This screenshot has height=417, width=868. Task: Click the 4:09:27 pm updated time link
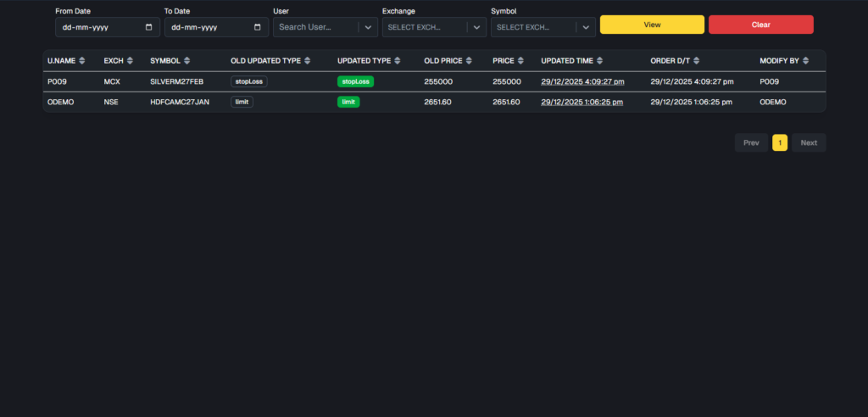pos(582,82)
